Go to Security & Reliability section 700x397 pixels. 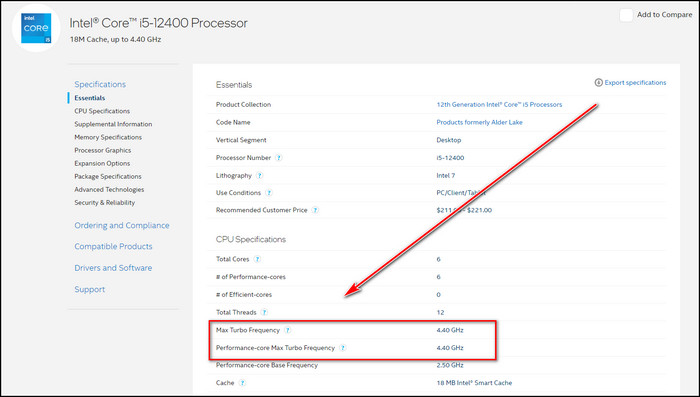coord(104,202)
